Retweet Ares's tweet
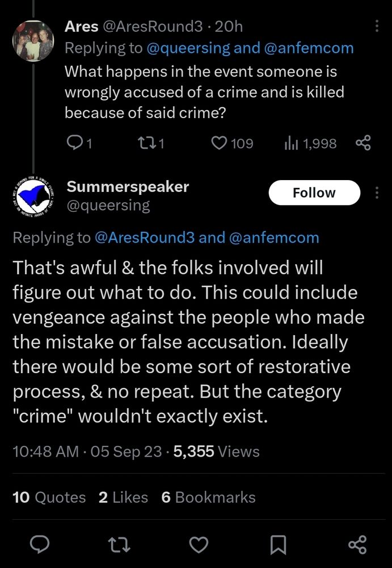 [148, 143]
